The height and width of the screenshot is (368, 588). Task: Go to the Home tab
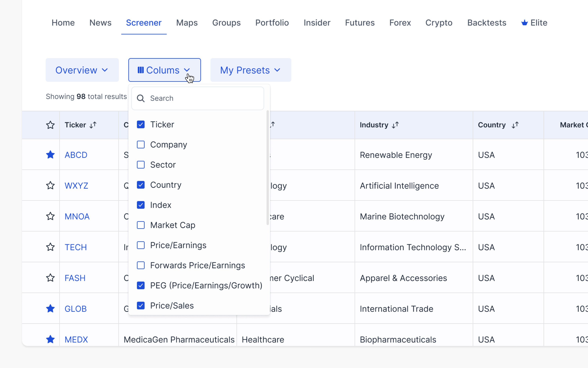pos(63,23)
